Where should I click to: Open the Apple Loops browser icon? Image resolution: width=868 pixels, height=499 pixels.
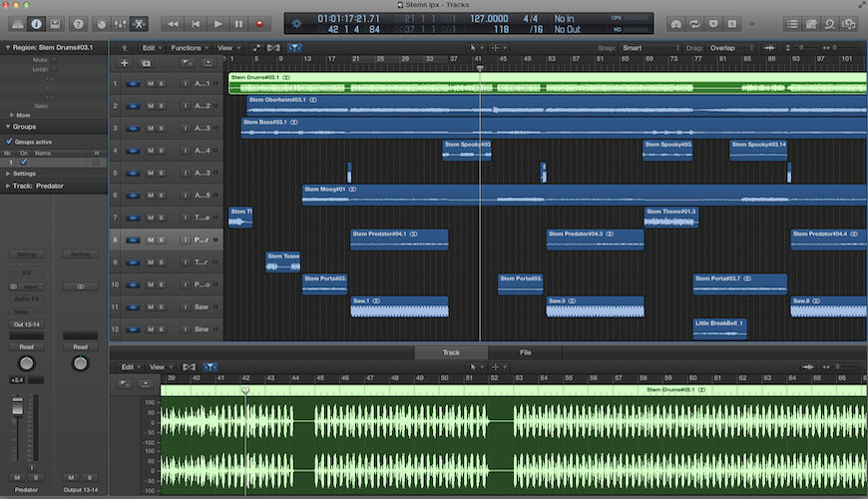[x=830, y=24]
